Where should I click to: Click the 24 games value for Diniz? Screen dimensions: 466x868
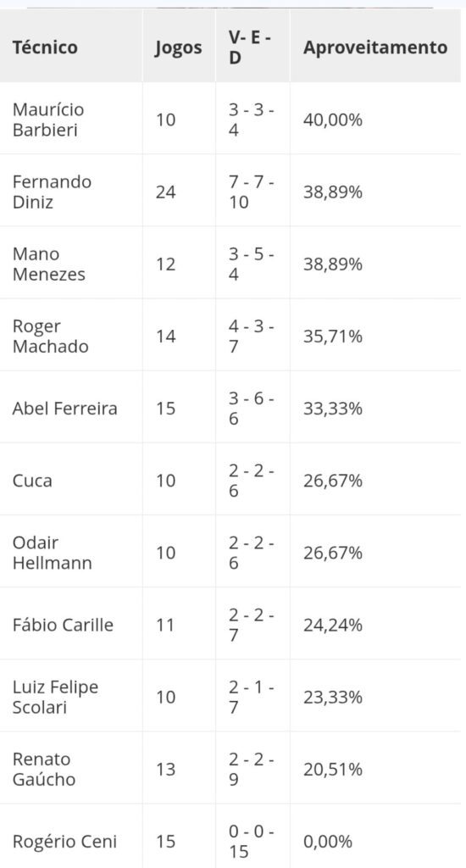(166, 192)
